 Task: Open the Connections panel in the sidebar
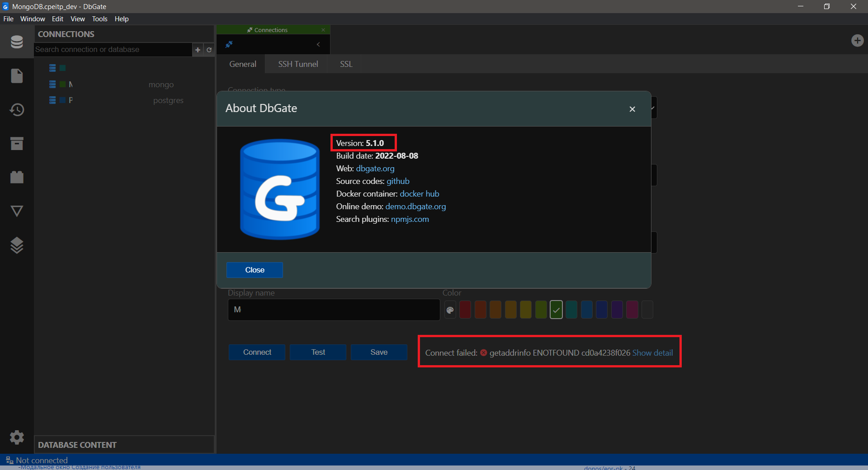[17, 42]
